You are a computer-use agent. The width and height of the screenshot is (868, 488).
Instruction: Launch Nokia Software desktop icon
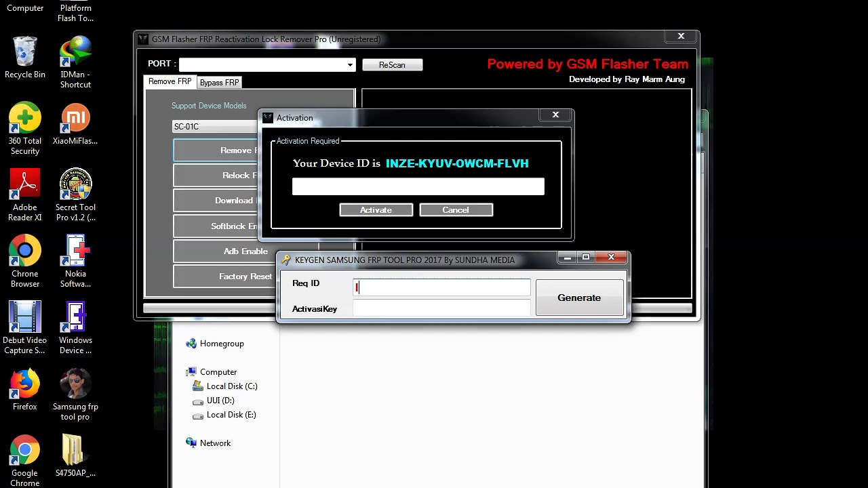point(75,262)
